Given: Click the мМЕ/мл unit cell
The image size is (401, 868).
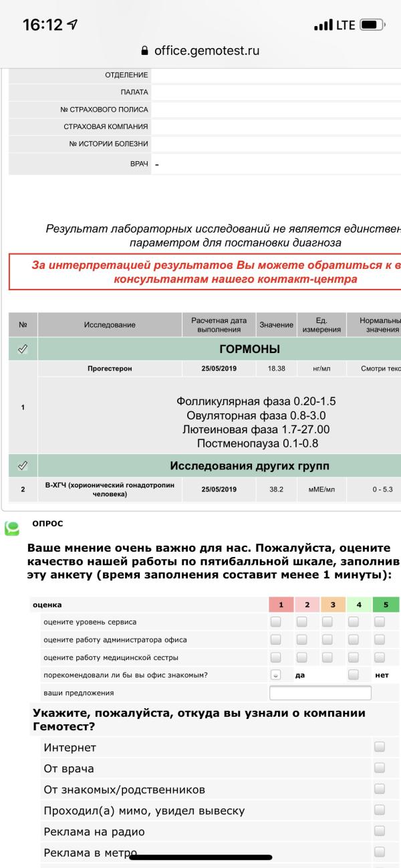Looking at the screenshot, I should point(321,490).
